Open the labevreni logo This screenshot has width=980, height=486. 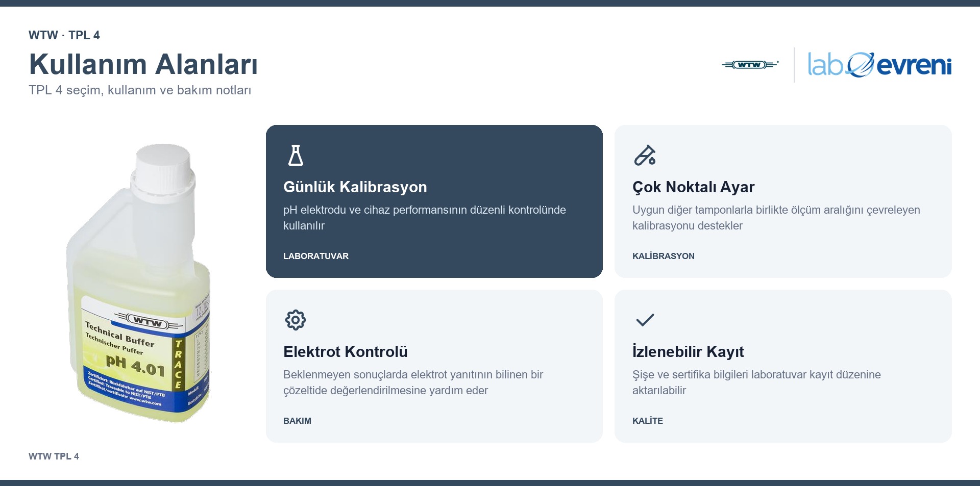pyautogui.click(x=879, y=65)
